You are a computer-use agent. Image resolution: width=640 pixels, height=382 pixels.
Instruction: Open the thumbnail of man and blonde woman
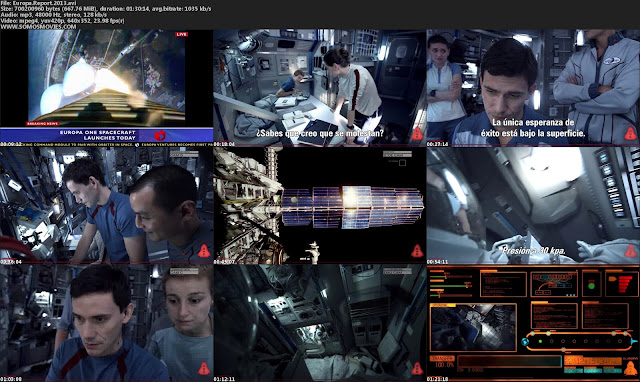coord(107,323)
